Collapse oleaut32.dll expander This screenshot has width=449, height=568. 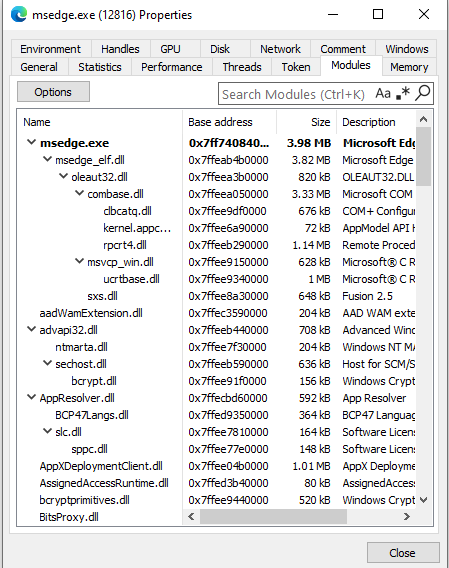tap(63, 176)
